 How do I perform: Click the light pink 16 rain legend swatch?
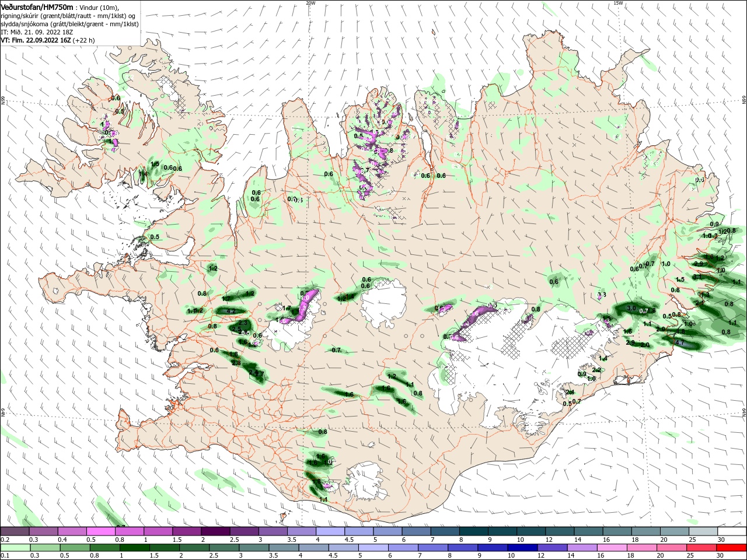click(x=612, y=548)
